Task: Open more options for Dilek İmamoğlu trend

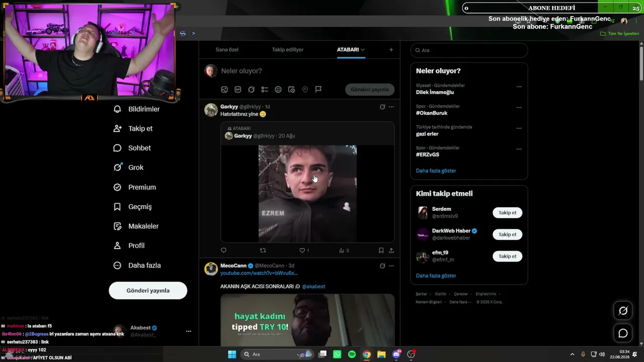Action: pos(519,86)
